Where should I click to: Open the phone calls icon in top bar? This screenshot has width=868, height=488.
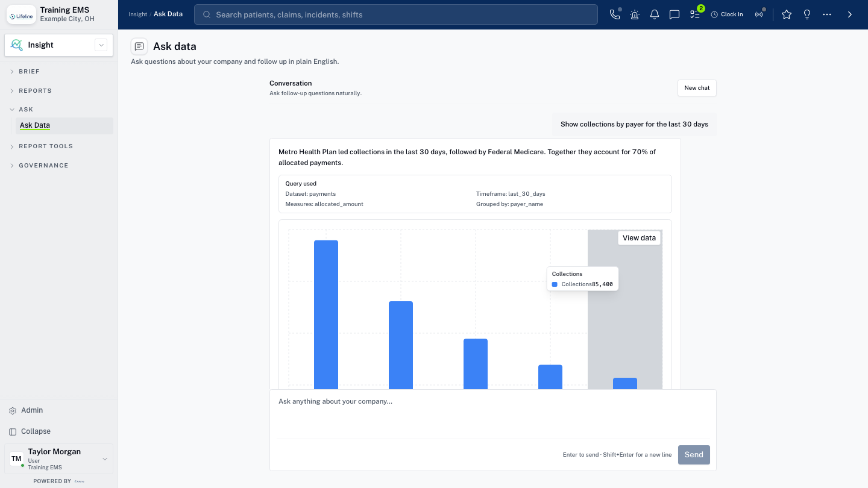pyautogui.click(x=615, y=14)
